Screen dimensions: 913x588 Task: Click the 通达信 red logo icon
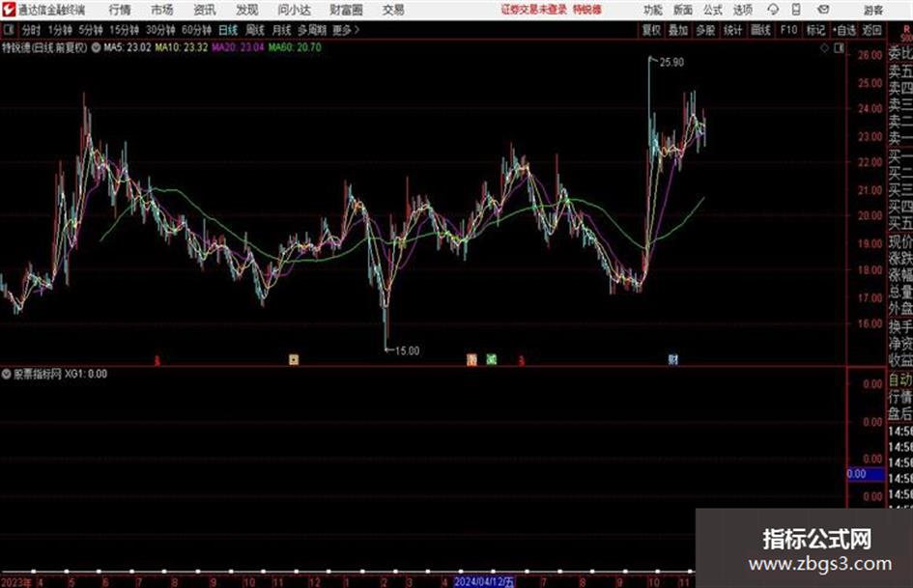pyautogui.click(x=9, y=10)
